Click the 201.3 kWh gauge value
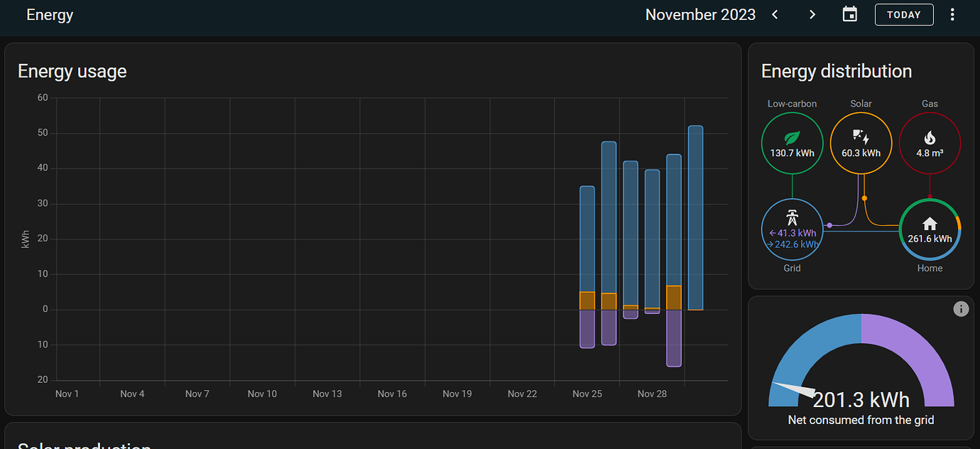 (x=861, y=400)
